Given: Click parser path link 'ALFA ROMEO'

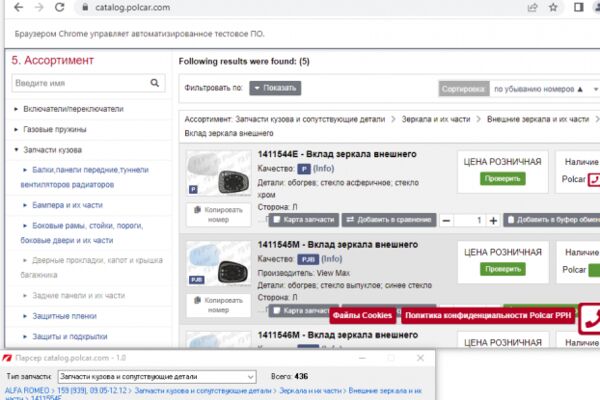Looking at the screenshot, I should pyautogui.click(x=27, y=391).
